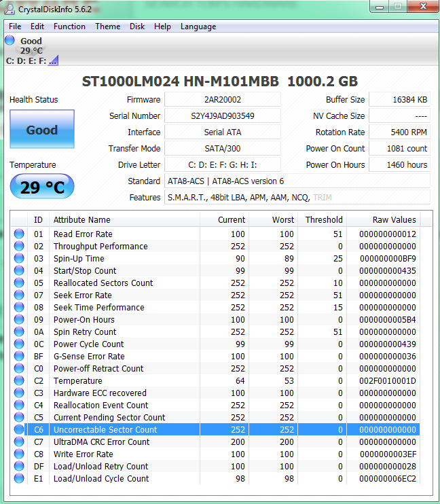Open the Theme menu
Image resolution: width=440 pixels, height=504 pixels.
pyautogui.click(x=107, y=26)
